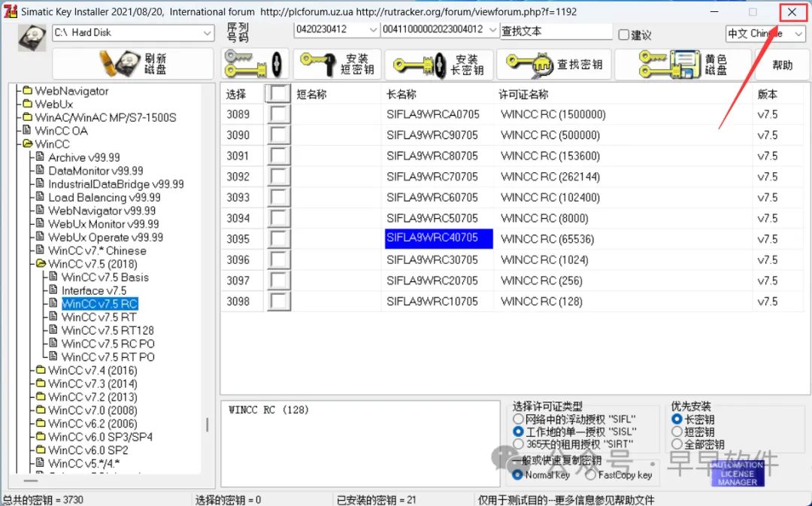Click the document icon beside WinCC v5.*/4.*
Image resolution: width=812 pixels, height=506 pixels.
pos(41,463)
